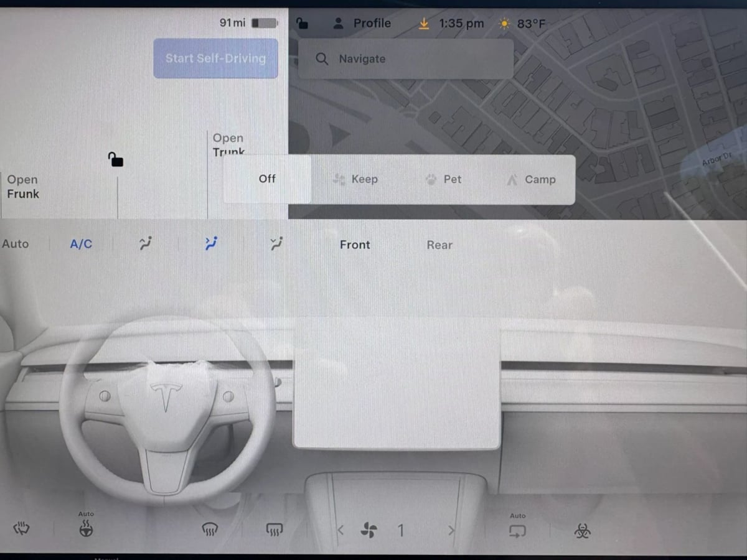The width and height of the screenshot is (747, 560).
Task: Tap the 83°F outside temperature
Action: pyautogui.click(x=531, y=24)
